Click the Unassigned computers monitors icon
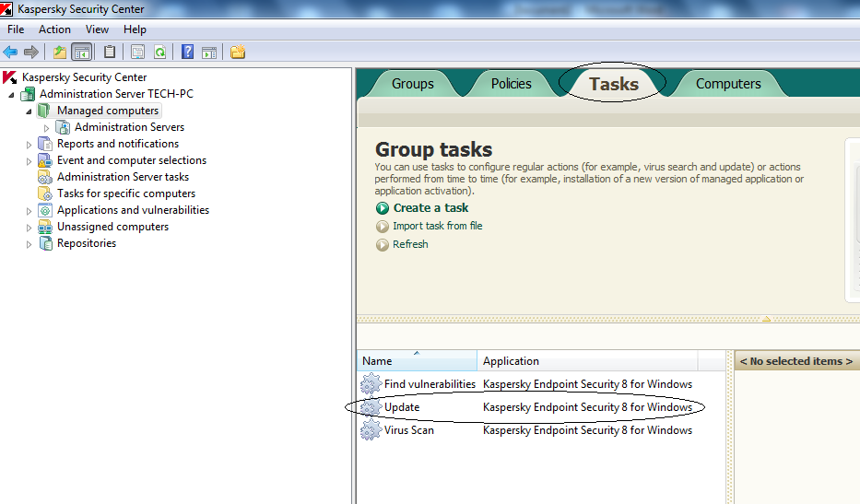The width and height of the screenshot is (860, 504). click(x=45, y=227)
